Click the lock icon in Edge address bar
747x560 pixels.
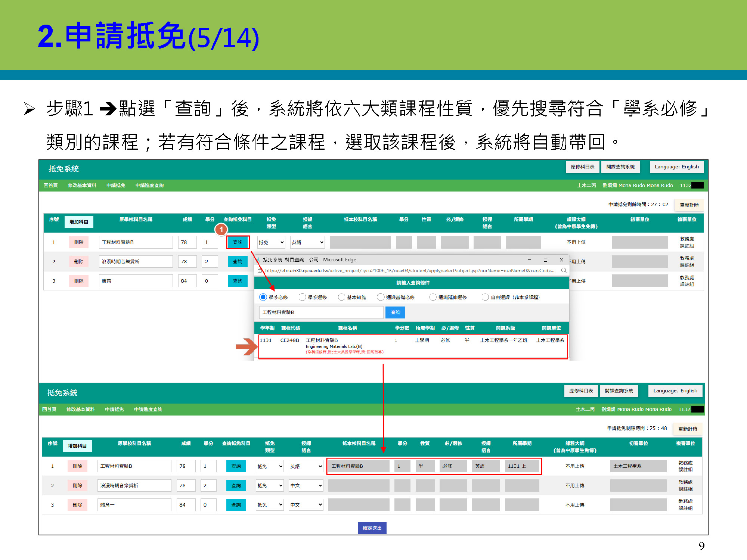pyautogui.click(x=260, y=271)
